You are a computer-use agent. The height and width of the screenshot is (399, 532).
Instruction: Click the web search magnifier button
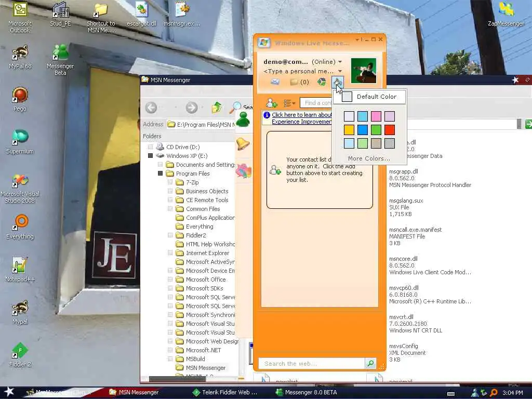coord(370,363)
